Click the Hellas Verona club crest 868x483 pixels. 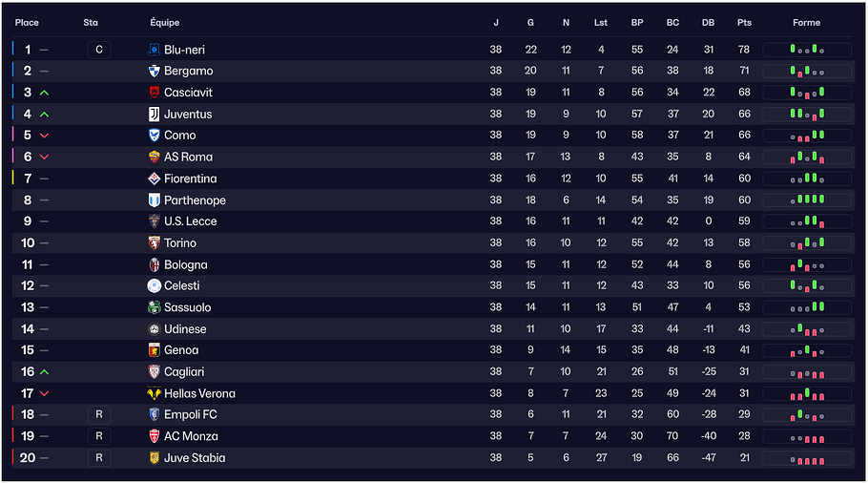155,393
